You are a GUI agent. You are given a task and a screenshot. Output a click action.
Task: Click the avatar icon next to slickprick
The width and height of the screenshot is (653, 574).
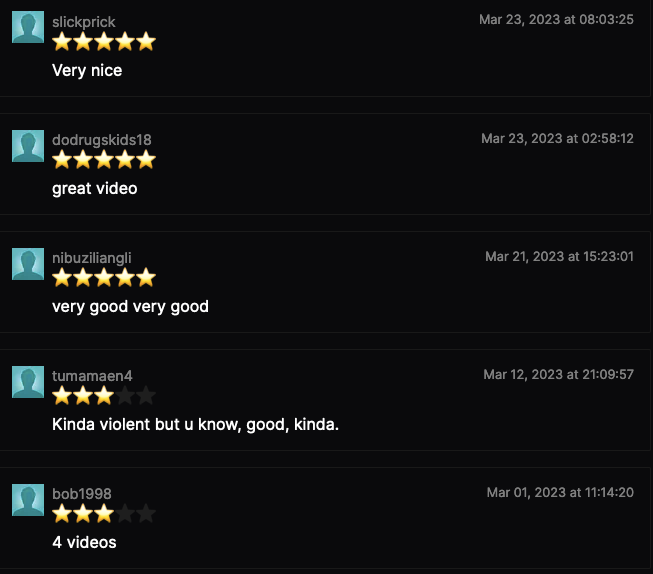(28, 28)
